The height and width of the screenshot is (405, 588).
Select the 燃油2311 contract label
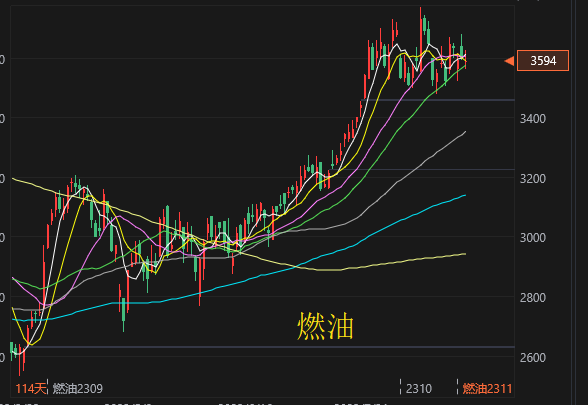[x=487, y=388]
